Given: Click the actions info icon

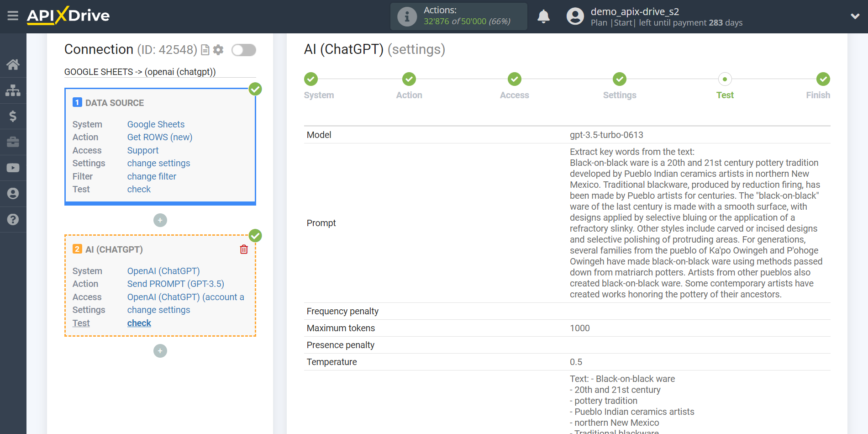Looking at the screenshot, I should [407, 16].
